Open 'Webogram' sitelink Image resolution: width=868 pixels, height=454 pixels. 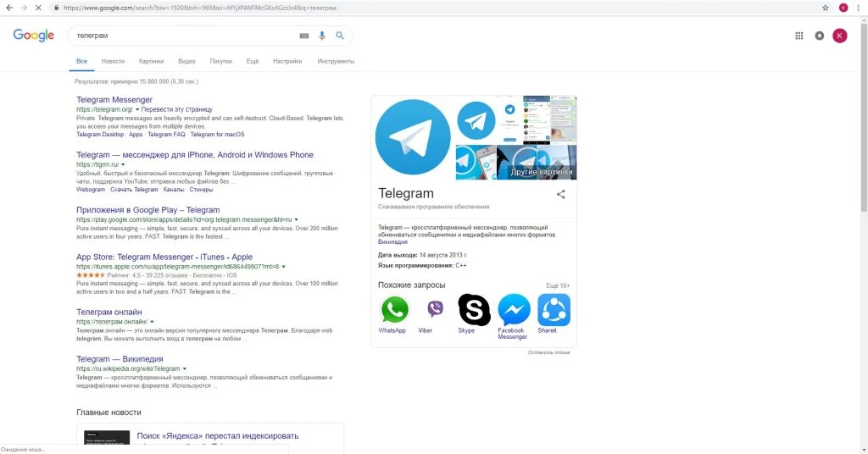pyautogui.click(x=91, y=190)
